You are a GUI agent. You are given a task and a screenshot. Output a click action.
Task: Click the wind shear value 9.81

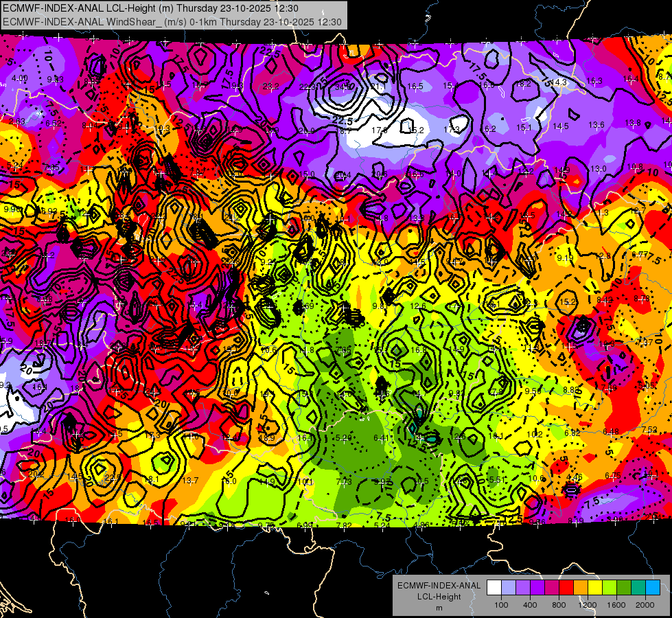point(380,306)
